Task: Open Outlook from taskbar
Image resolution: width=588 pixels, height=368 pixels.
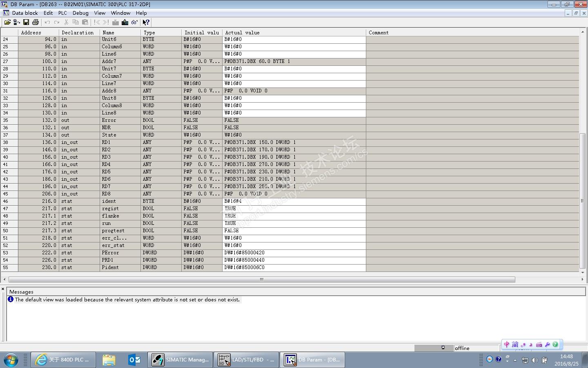Action: [134, 360]
